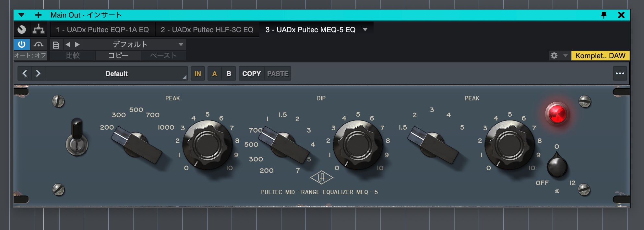Open the デフォルト preset dropdown

pos(134,45)
